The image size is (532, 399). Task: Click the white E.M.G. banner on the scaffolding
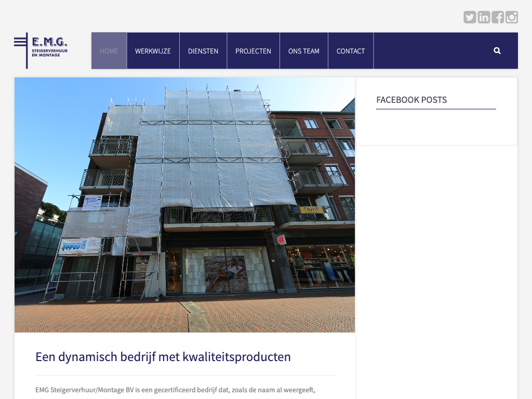coord(92,203)
